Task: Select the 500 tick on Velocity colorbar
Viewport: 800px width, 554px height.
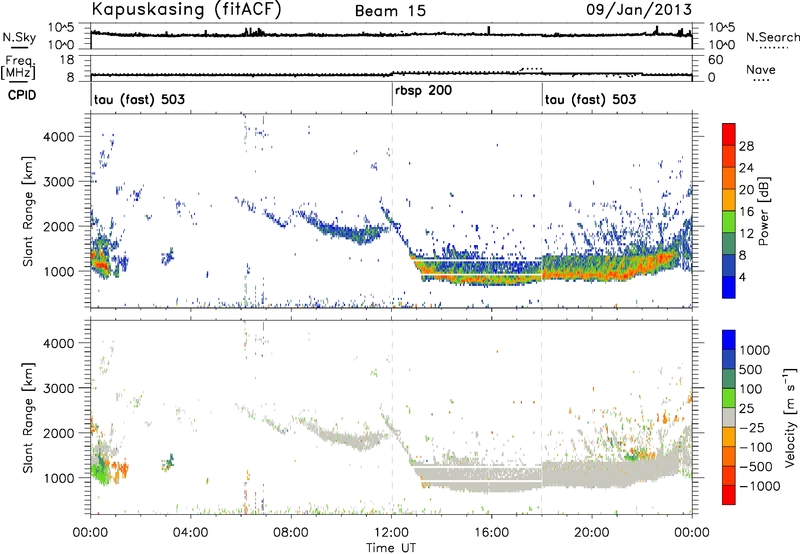Action: [x=753, y=369]
